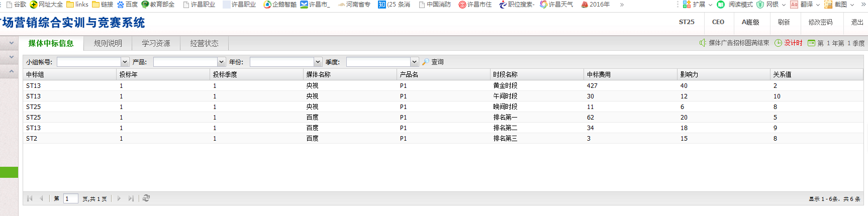
Task: Go to last page icon
Action: [x=131, y=198]
